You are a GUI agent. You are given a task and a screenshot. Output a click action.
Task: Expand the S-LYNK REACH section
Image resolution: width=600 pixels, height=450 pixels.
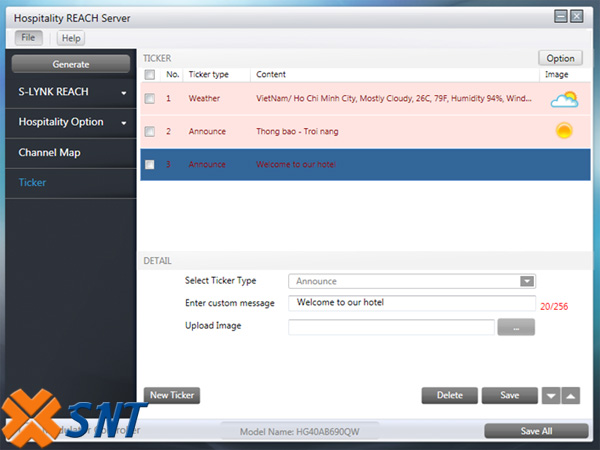coord(70,92)
